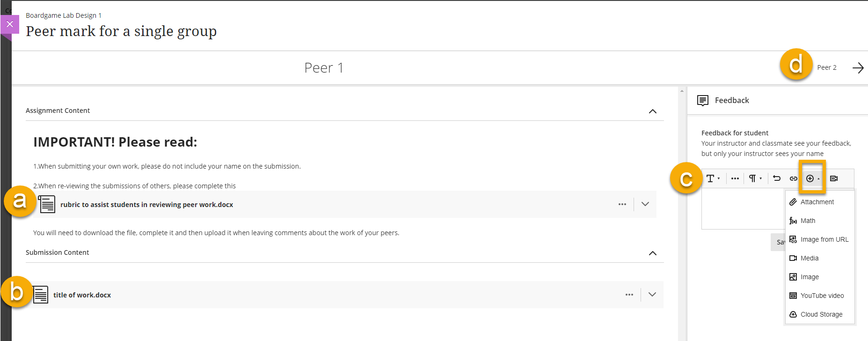Expand the title of work.docx preview
This screenshot has width=868, height=341.
pos(652,295)
